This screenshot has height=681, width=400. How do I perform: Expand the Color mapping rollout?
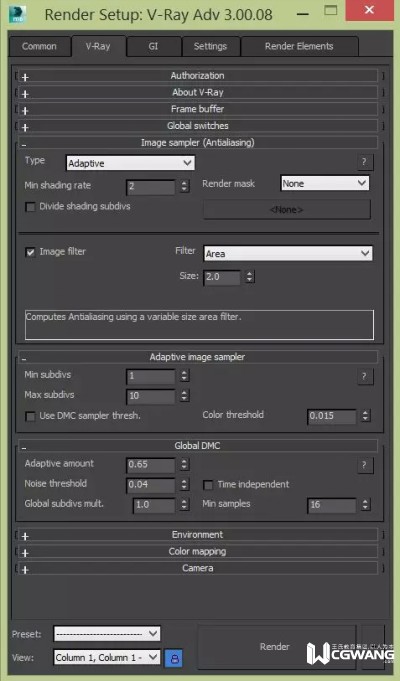pos(198,552)
